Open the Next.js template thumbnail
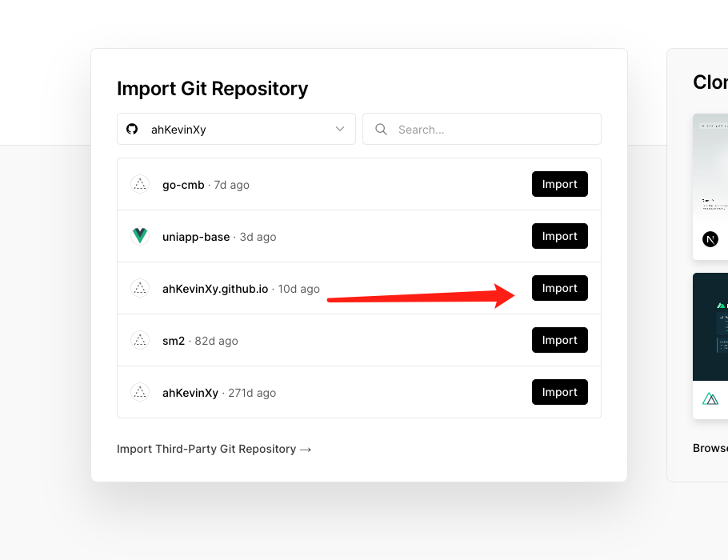The width and height of the screenshot is (728, 560). point(711,168)
